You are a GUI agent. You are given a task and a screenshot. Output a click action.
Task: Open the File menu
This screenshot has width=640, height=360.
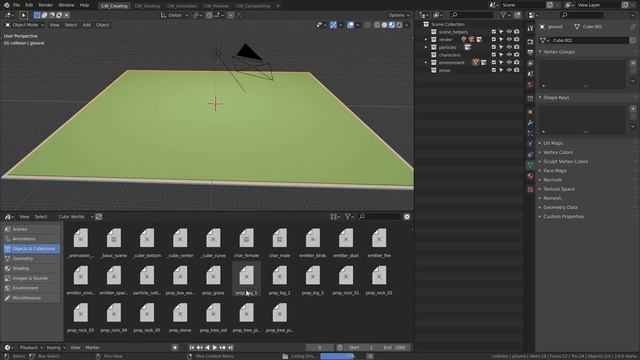click(x=16, y=5)
